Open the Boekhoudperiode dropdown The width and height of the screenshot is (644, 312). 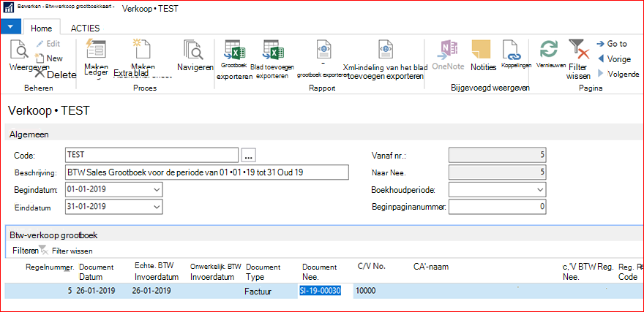pos(539,190)
